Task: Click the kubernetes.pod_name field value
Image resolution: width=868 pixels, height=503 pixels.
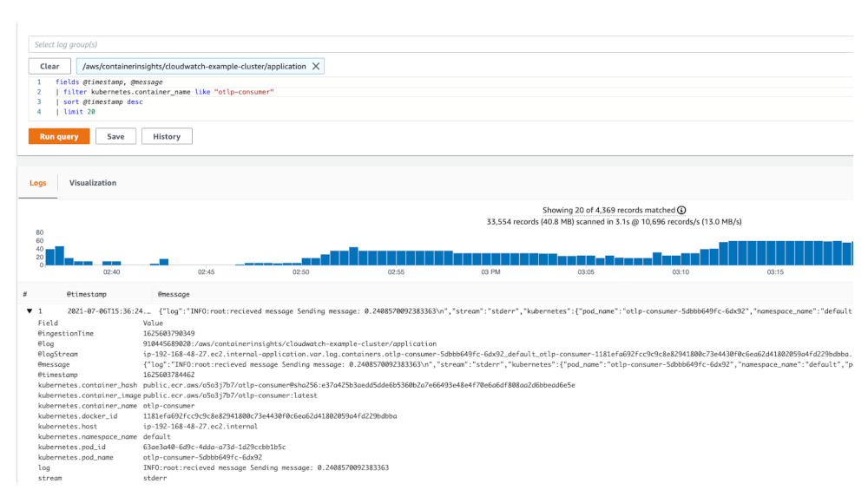Action: click(195, 457)
